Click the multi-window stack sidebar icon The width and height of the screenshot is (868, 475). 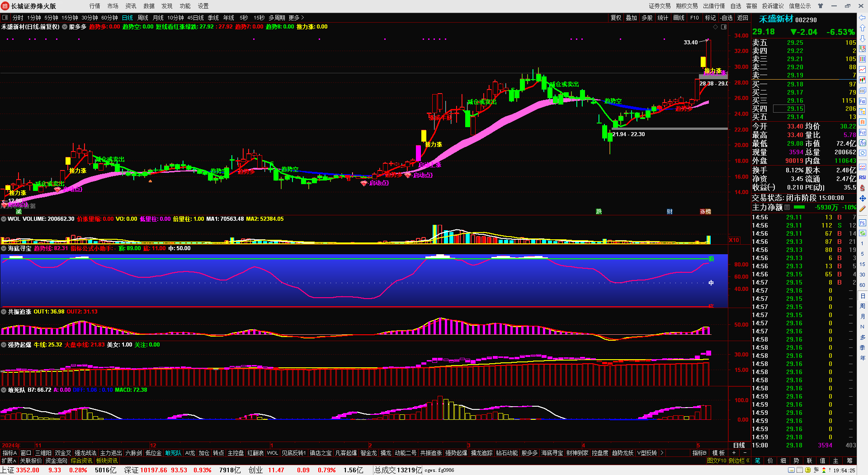click(x=863, y=90)
